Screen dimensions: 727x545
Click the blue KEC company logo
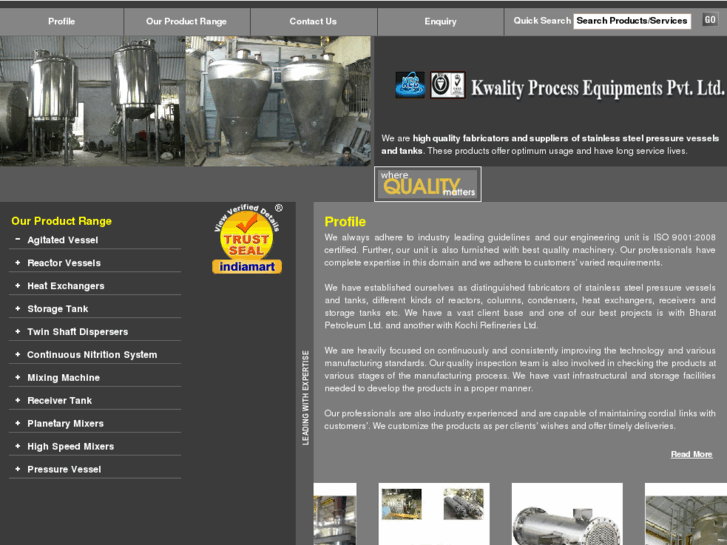tap(410, 85)
